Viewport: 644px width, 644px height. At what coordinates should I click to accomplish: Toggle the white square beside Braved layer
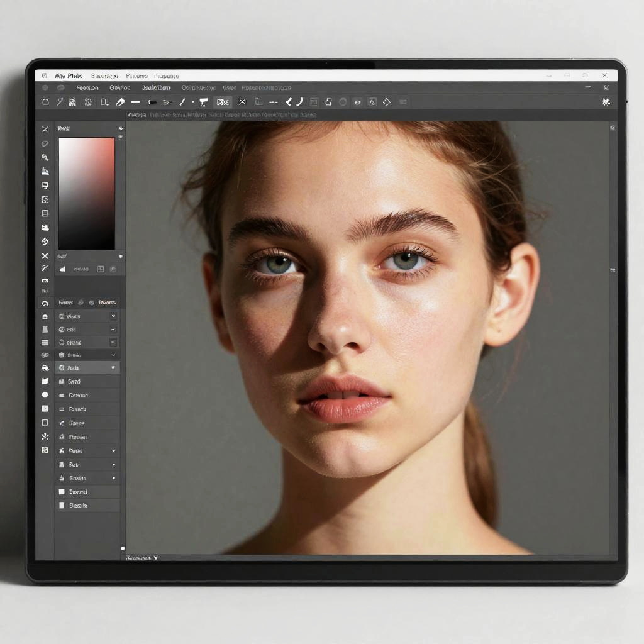coord(62,492)
